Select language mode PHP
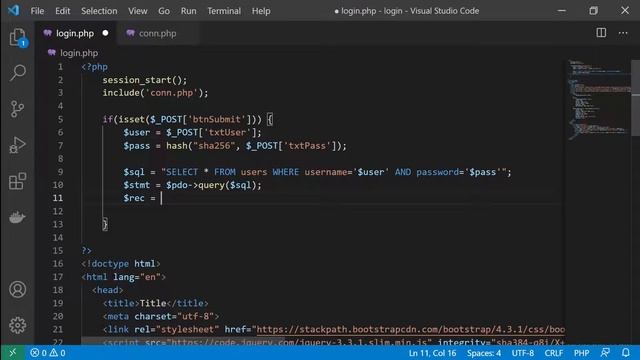 click(581, 353)
